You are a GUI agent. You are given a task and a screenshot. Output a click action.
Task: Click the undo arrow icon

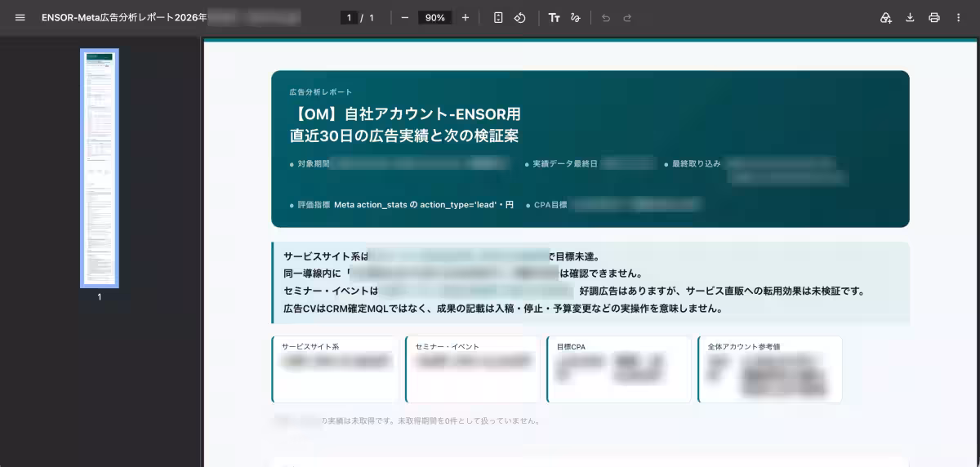point(606,17)
